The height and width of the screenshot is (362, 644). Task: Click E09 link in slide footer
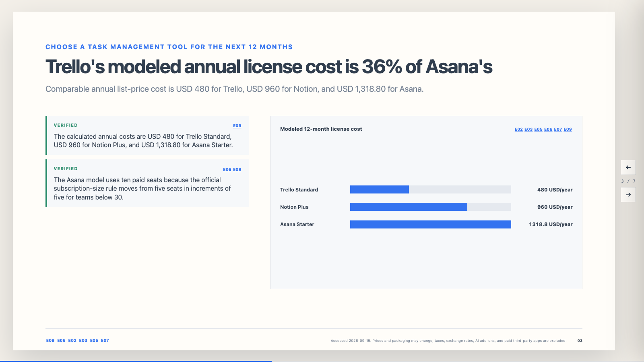pos(50,341)
